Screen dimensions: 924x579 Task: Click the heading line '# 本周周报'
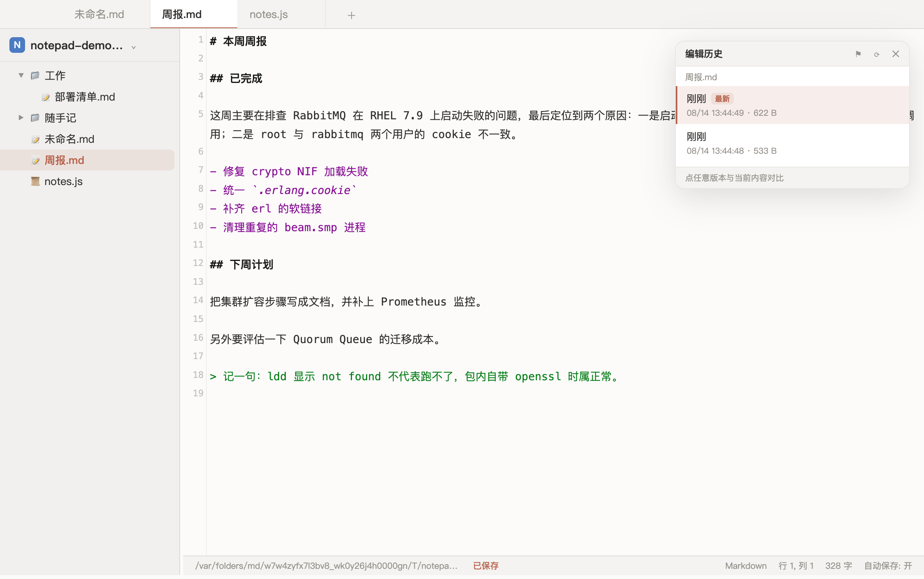pos(238,41)
